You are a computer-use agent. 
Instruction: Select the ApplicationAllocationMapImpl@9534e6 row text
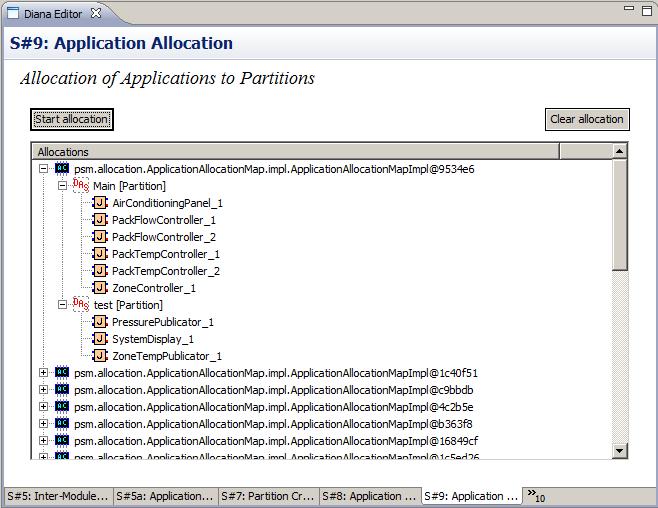tap(274, 169)
